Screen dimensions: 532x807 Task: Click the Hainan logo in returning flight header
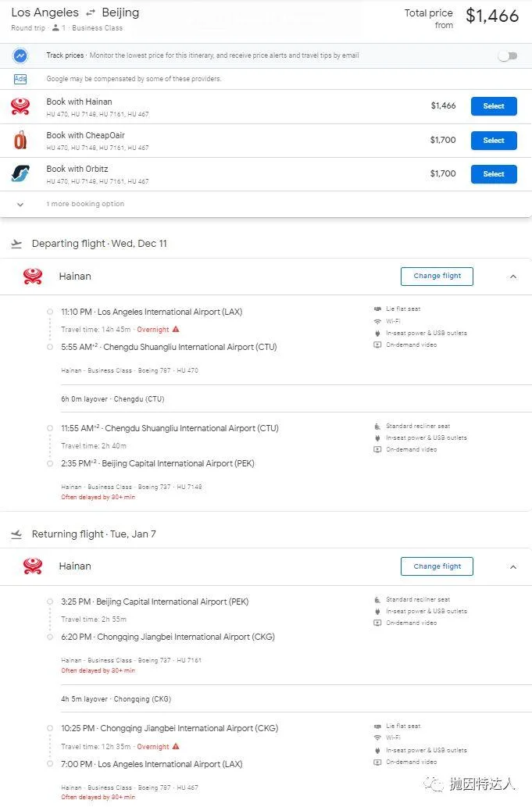pos(33,566)
